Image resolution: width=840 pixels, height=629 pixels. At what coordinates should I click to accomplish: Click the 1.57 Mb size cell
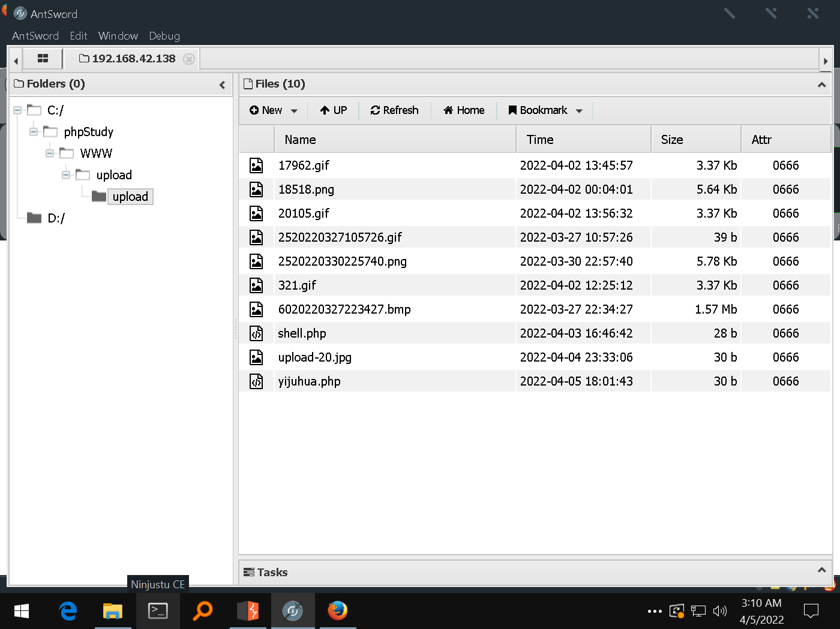coord(696,309)
